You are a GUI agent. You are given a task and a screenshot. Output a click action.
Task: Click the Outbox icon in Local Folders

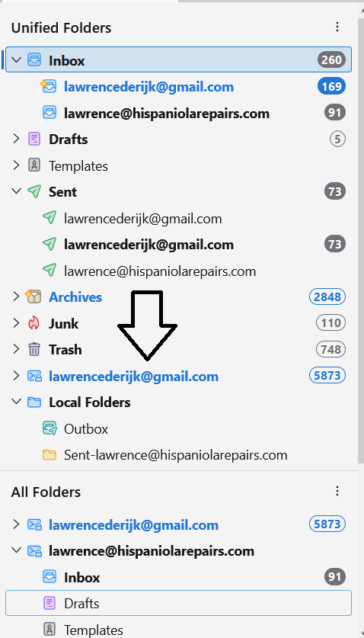[49, 428]
